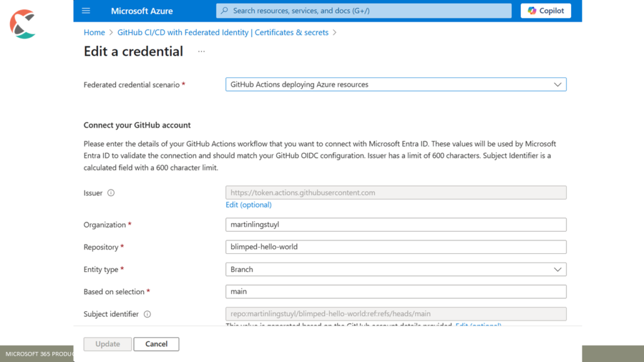Click the Organization field
This screenshot has width=644, height=362.
[396, 224]
